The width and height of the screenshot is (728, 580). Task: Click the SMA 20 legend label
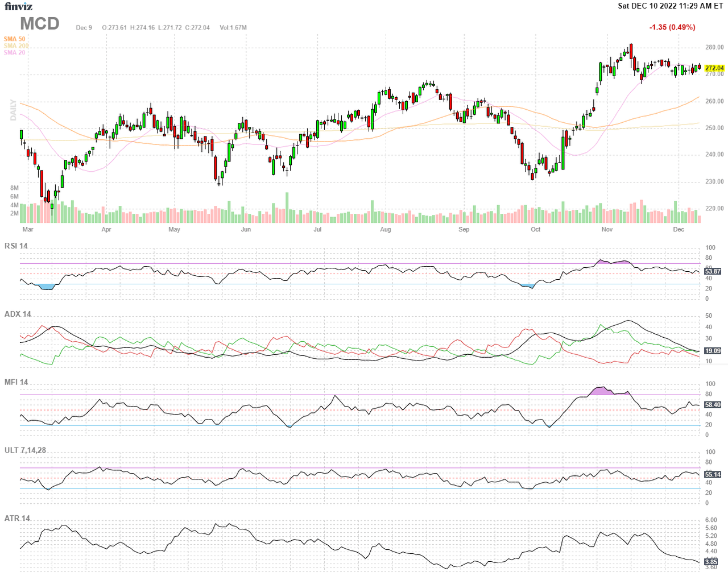click(x=15, y=53)
